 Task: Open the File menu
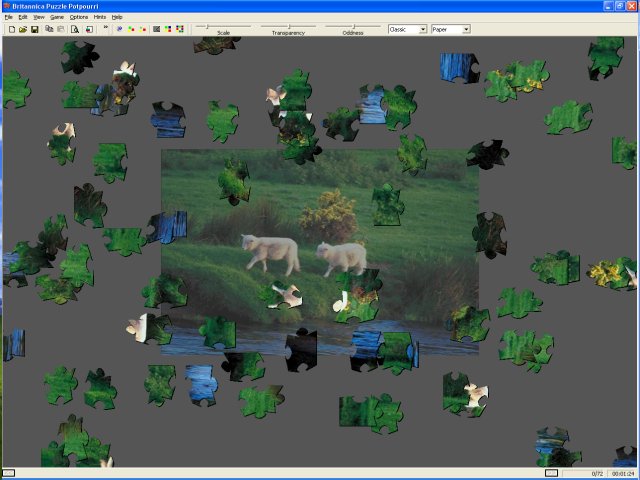tap(9, 17)
